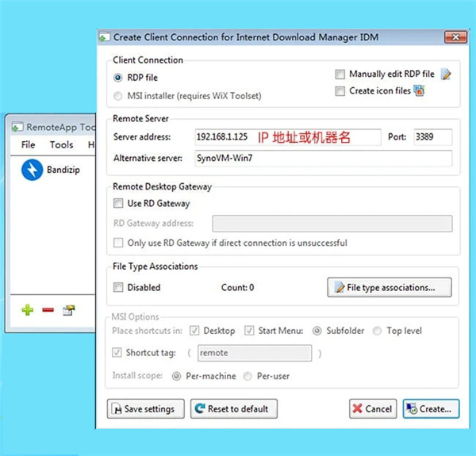Check Only use RD Gateway if direct connection unsuccessful
The width and height of the screenshot is (476, 456).
118,243
